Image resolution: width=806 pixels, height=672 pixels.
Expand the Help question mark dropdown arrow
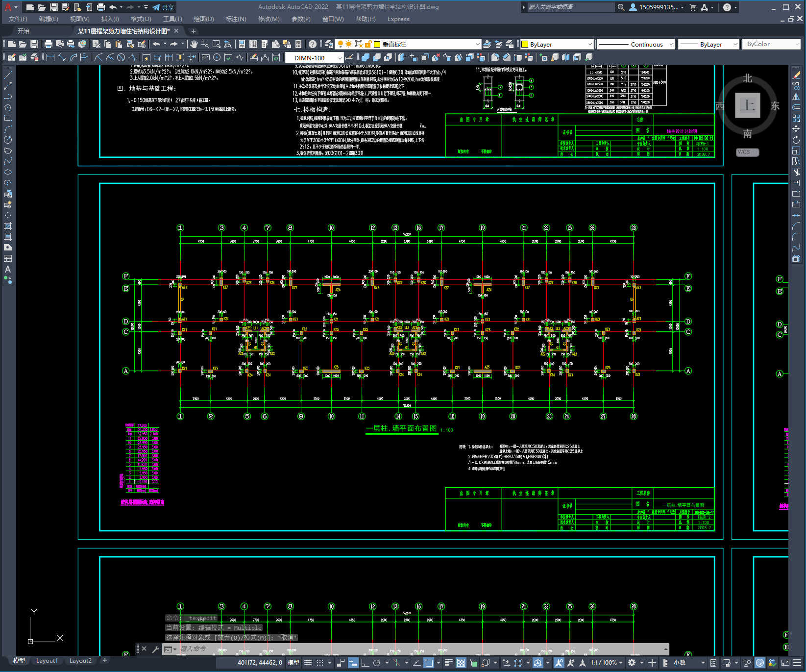(736, 7)
